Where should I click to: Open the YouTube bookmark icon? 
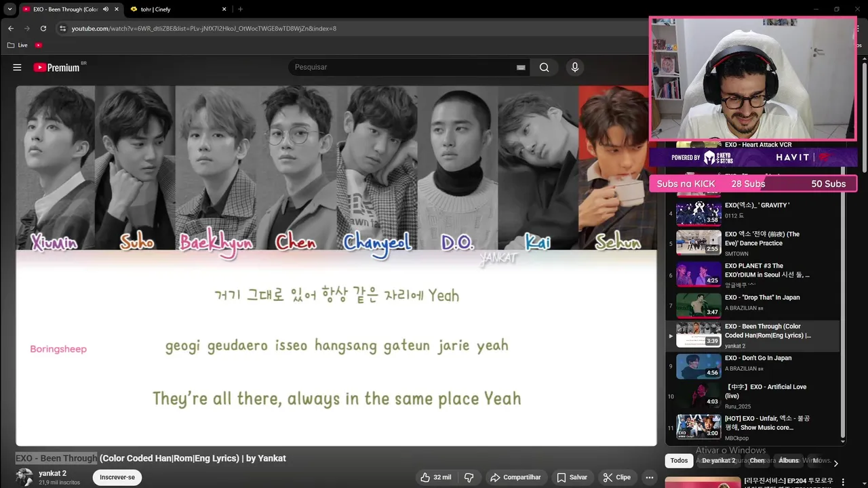(39, 45)
